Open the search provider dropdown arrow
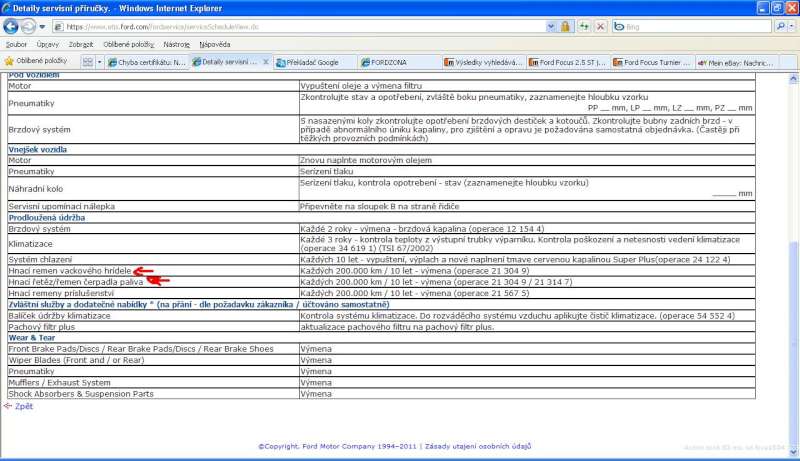Viewport: 800px width, 461px height. (793, 26)
